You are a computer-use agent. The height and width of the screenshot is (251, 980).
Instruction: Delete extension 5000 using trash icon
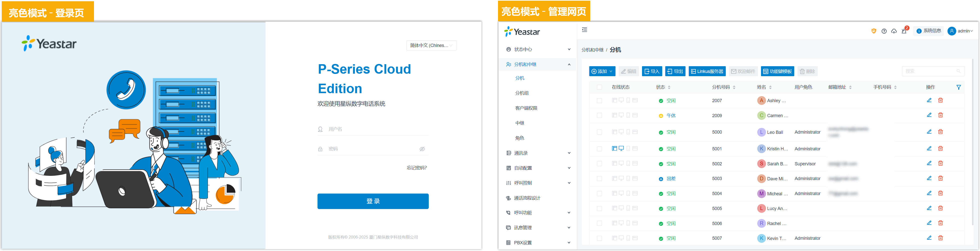[940, 132]
